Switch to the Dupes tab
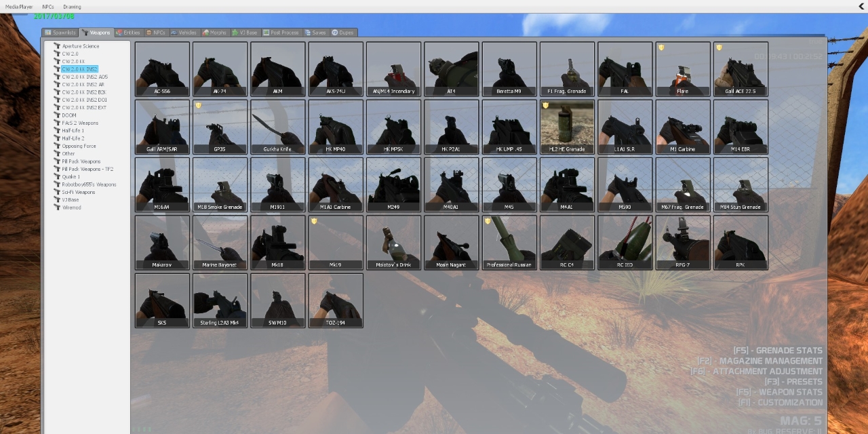The height and width of the screenshot is (434, 868). [x=343, y=33]
